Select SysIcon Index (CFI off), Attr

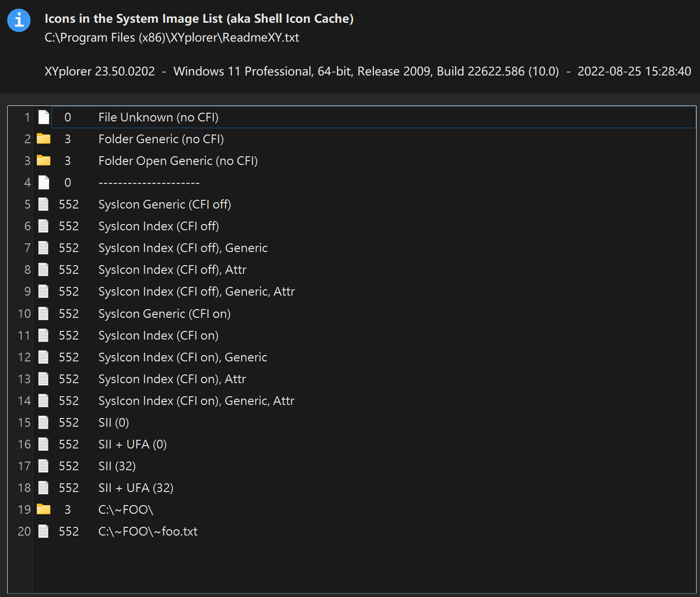click(x=172, y=270)
